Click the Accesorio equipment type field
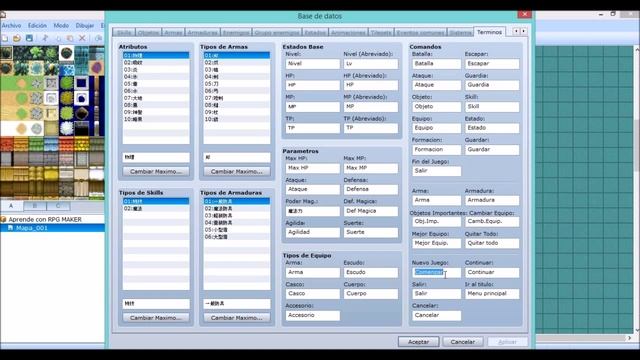The height and width of the screenshot is (360, 640). click(x=313, y=315)
